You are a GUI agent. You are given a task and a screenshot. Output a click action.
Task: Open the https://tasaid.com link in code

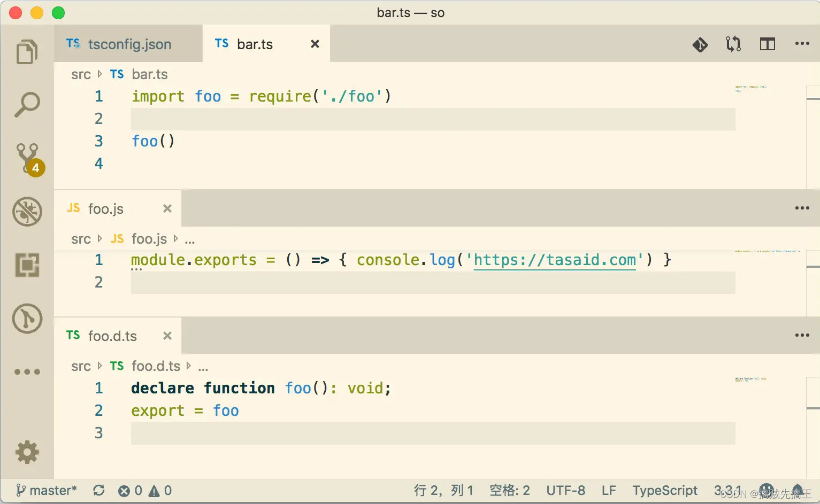point(555,260)
